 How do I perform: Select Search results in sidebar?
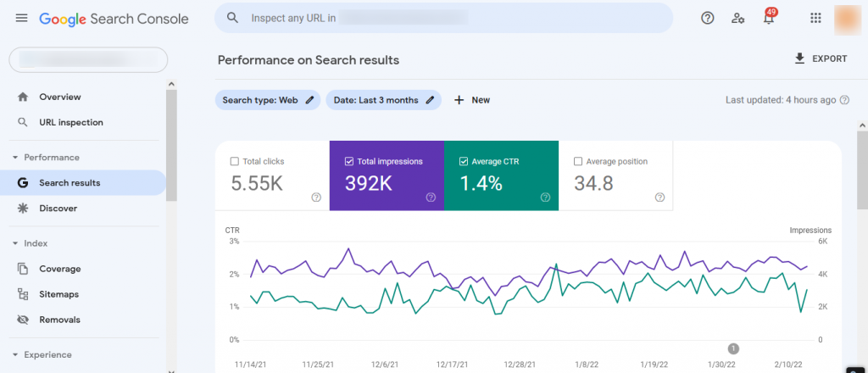83,182
